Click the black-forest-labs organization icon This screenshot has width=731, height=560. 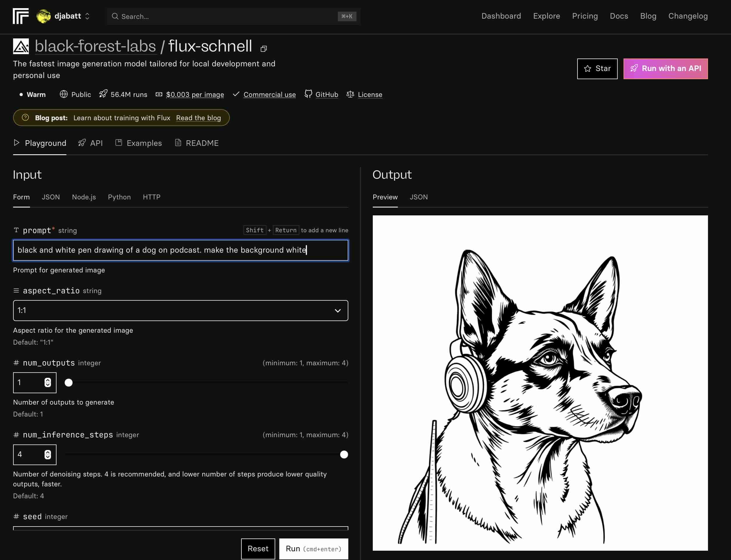pyautogui.click(x=21, y=47)
